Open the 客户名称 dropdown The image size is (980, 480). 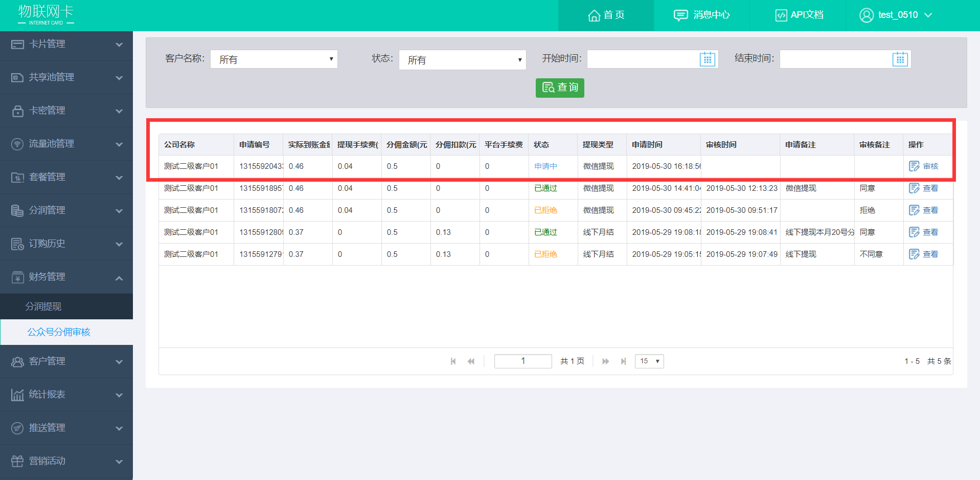(274, 59)
